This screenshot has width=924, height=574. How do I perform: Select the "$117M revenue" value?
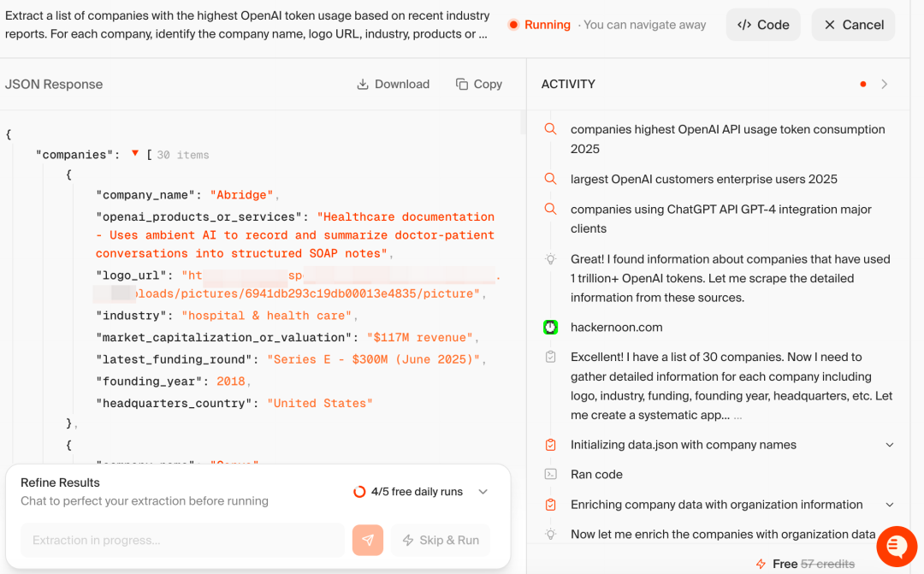pos(419,337)
